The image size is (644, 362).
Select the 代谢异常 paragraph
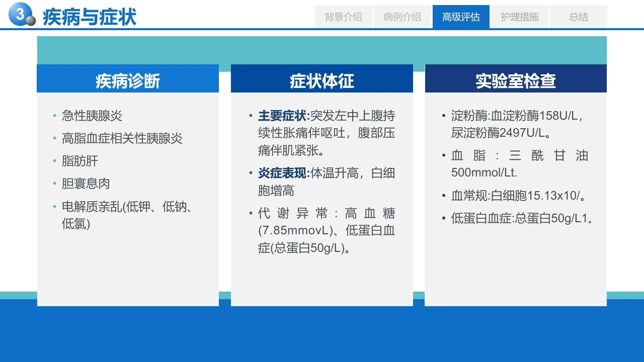[x=327, y=230]
